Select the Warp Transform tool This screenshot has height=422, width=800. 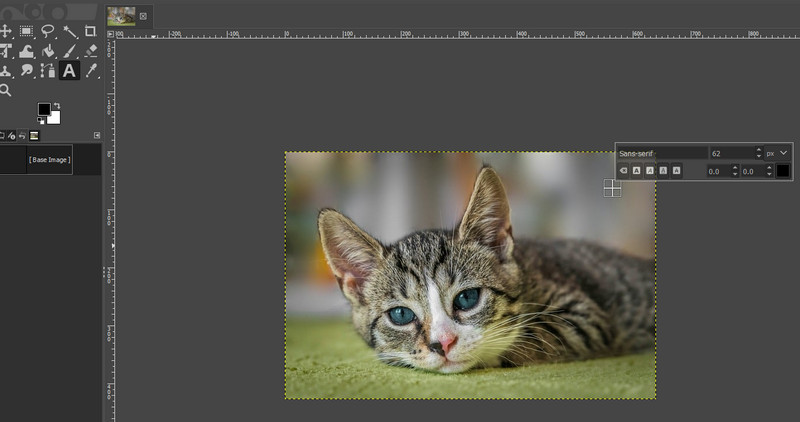(27, 51)
